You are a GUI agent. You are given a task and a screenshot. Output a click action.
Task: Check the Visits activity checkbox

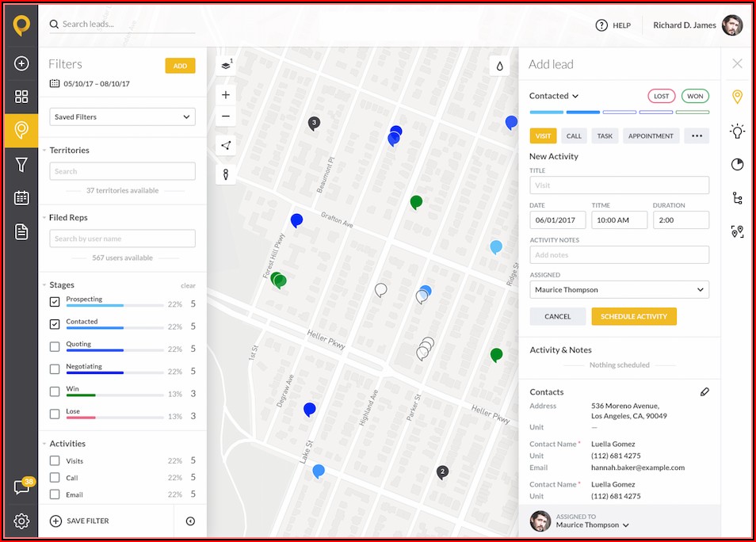click(55, 460)
